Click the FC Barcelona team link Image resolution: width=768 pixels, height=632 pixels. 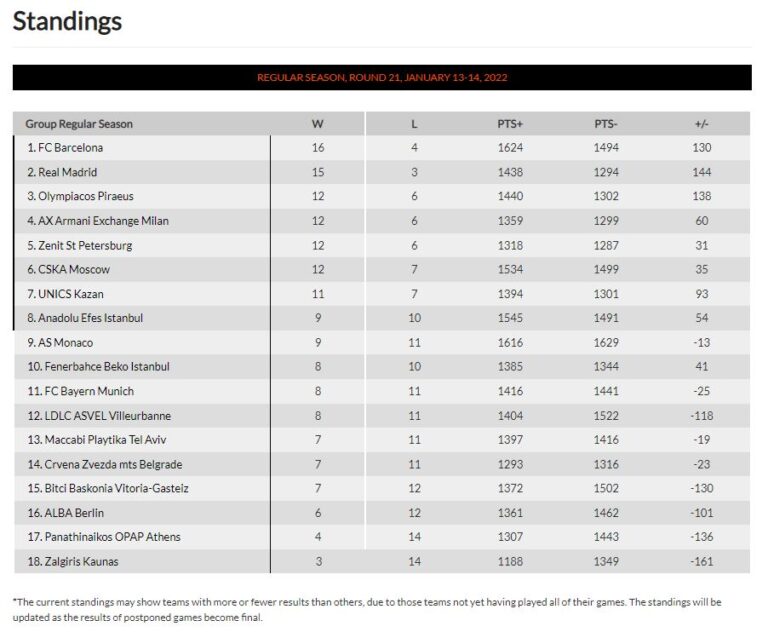pos(70,148)
